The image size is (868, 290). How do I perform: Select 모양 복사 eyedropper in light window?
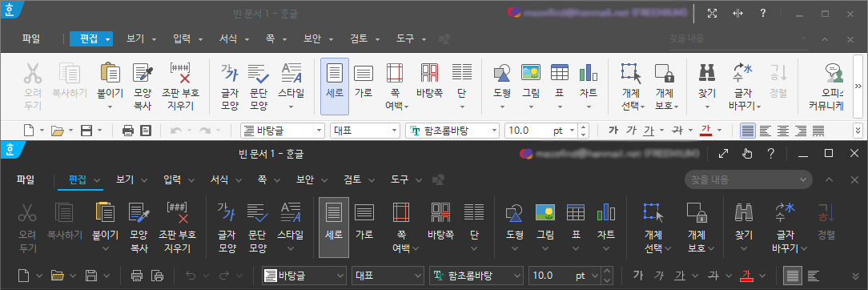tap(143, 72)
